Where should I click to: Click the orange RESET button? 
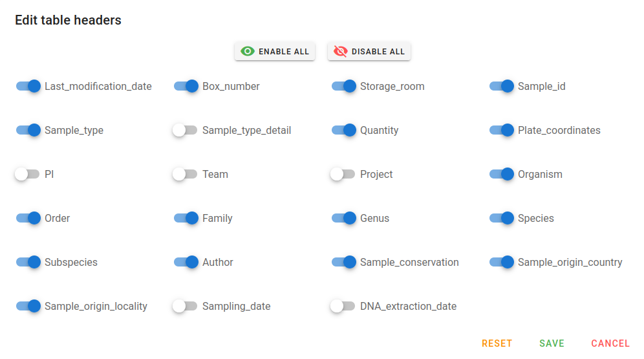tap(497, 343)
